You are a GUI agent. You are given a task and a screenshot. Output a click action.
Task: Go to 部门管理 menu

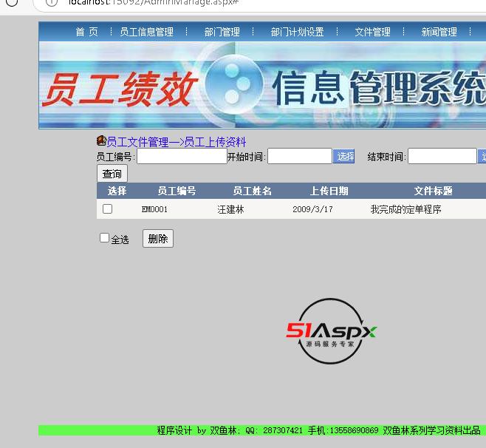click(x=222, y=32)
